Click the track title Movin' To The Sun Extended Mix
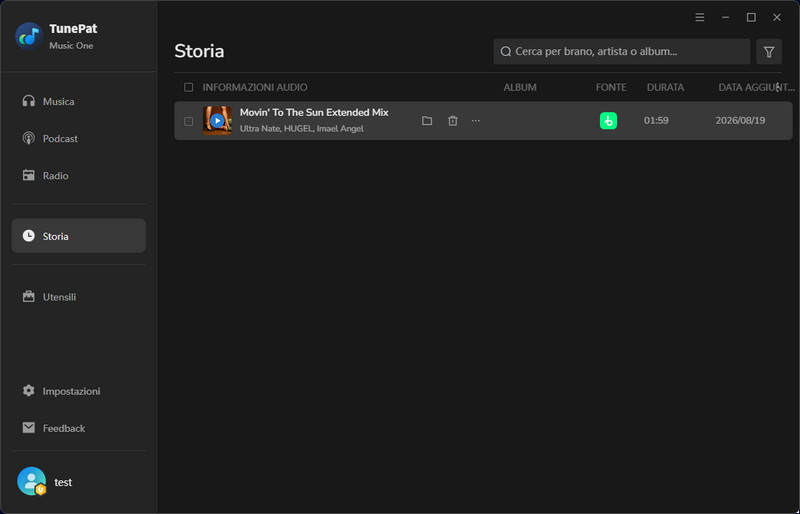 [x=314, y=112]
